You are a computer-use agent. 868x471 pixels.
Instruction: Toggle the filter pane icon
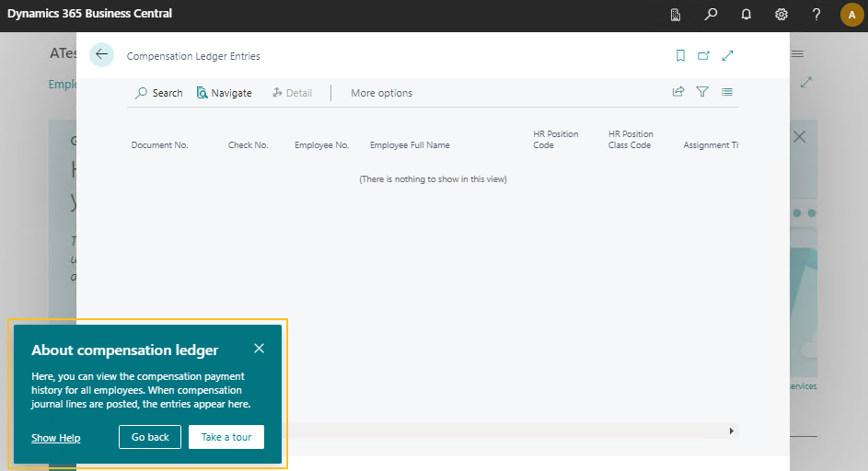click(702, 92)
